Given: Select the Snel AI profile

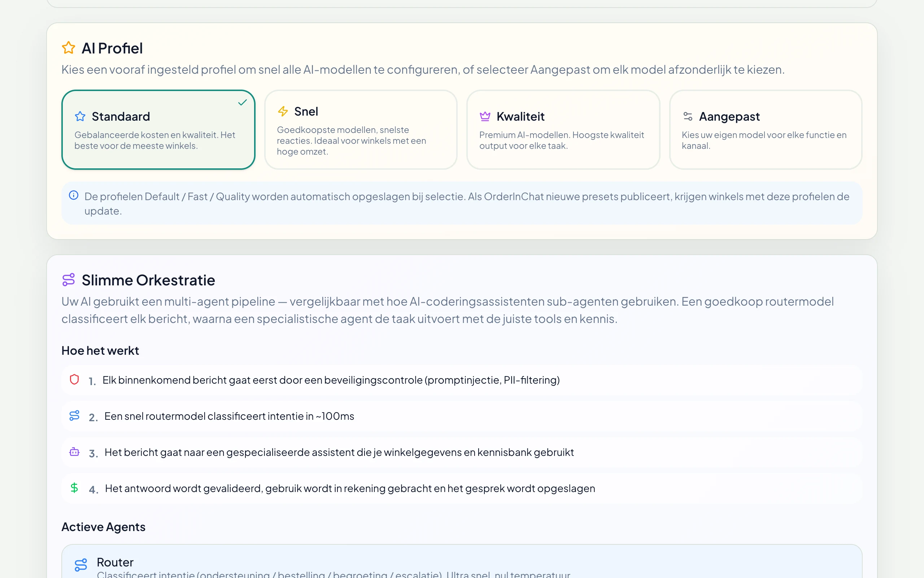Looking at the screenshot, I should coord(361,130).
